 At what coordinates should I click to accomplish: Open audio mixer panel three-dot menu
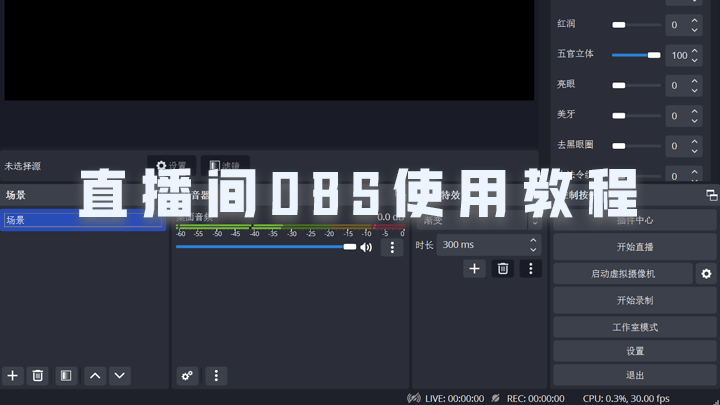pyautogui.click(x=216, y=376)
